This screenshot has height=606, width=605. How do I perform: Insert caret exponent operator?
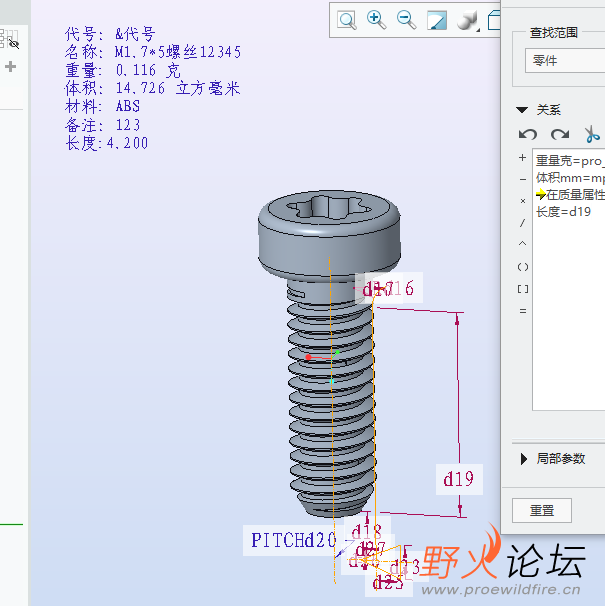point(523,243)
